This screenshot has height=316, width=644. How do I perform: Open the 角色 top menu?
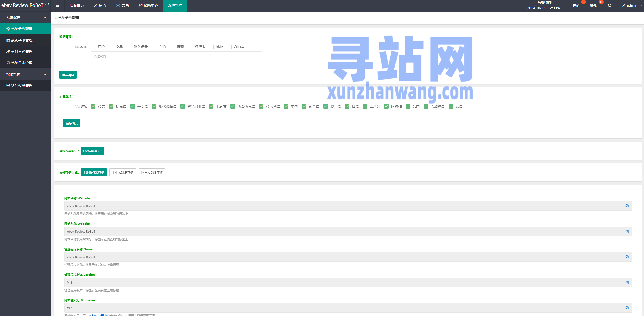(100, 5)
